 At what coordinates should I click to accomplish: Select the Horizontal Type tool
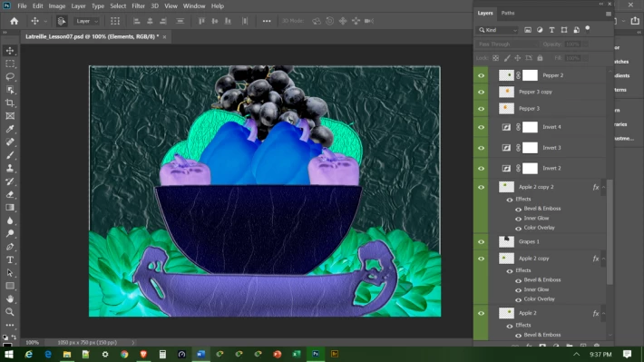coord(10,259)
